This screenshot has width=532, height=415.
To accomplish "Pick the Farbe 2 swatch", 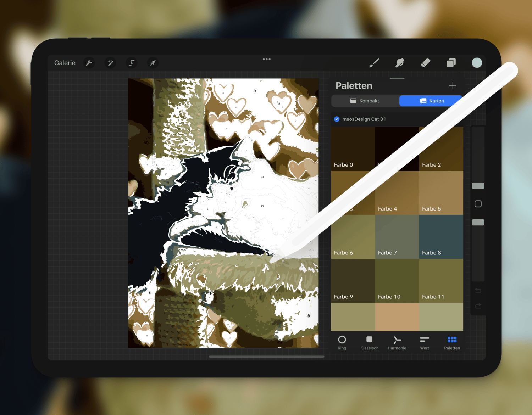I will click(x=441, y=149).
